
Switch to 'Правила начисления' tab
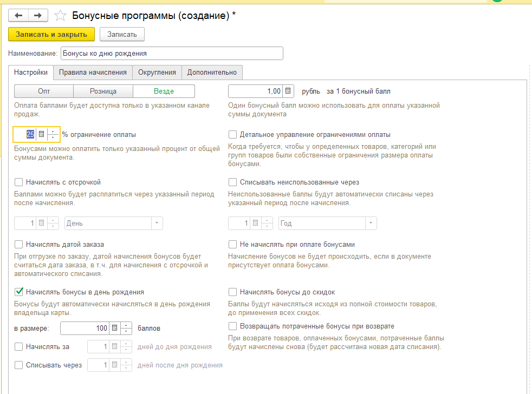pos(93,72)
